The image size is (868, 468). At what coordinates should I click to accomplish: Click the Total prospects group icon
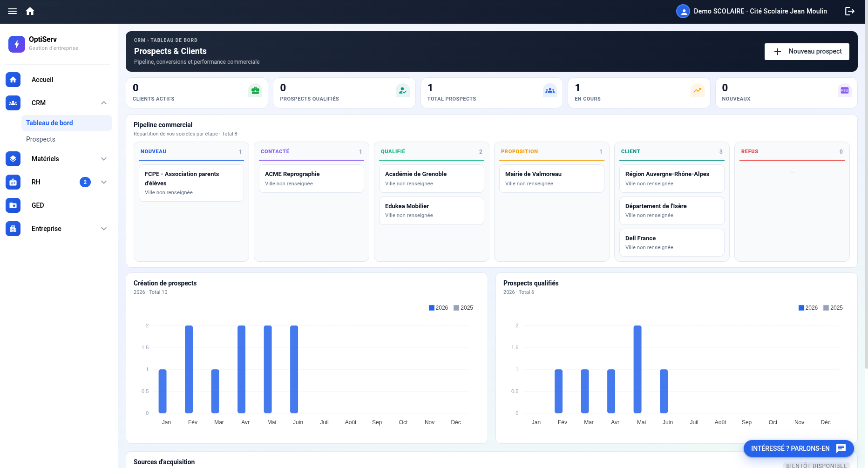click(x=550, y=90)
